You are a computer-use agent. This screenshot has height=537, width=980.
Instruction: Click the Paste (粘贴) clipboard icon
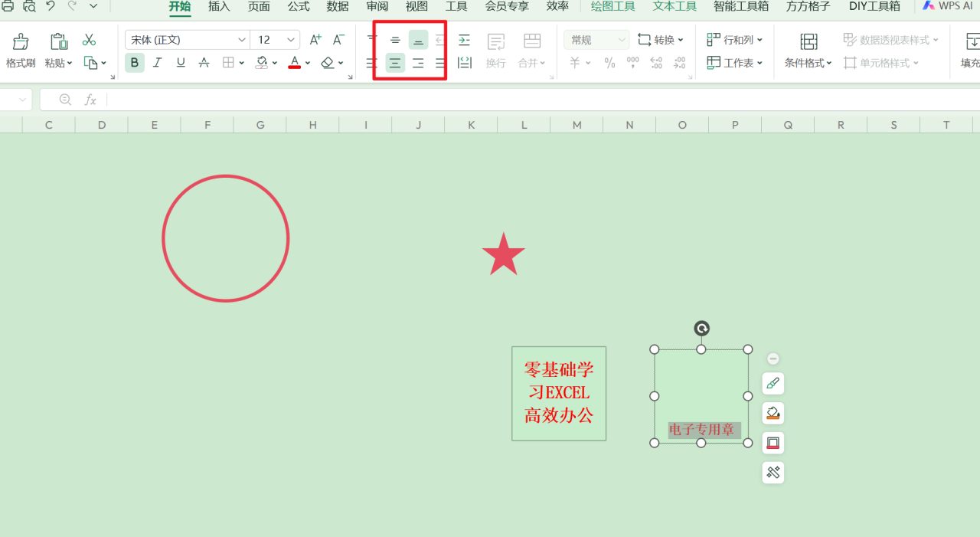(59, 41)
